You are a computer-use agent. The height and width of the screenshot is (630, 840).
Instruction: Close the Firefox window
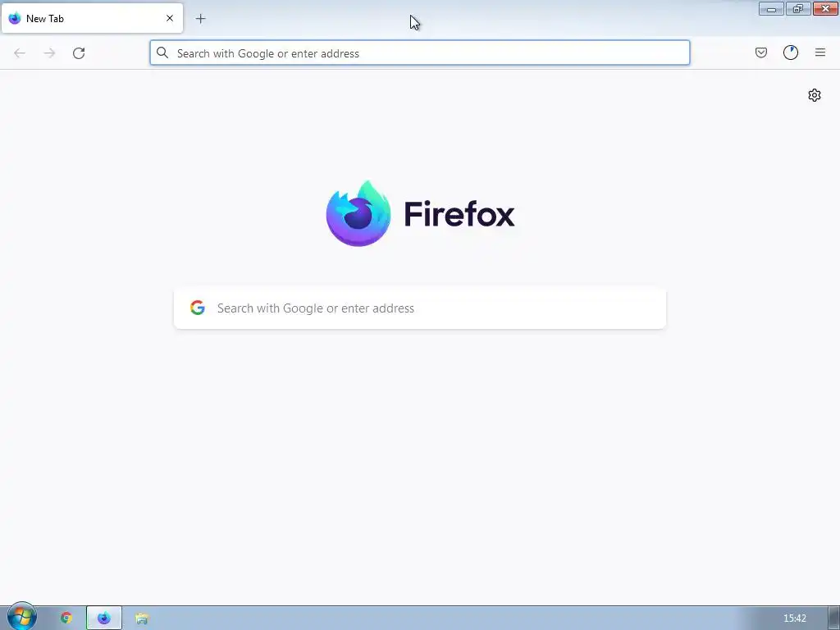pos(825,8)
